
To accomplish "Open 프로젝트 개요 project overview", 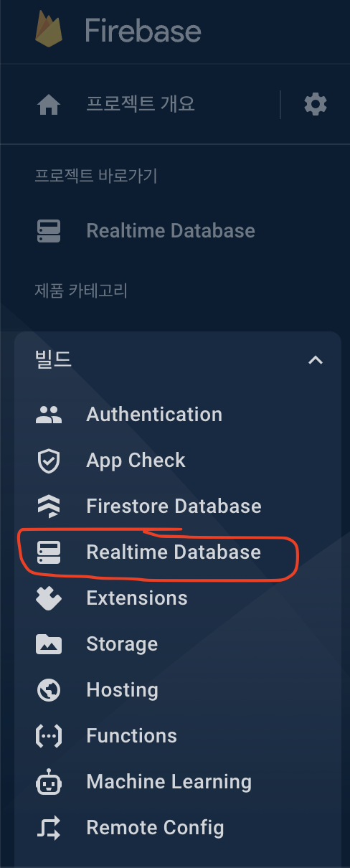I will pos(141,105).
